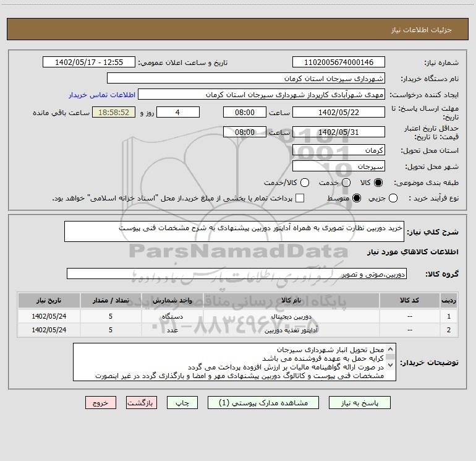Click the announcement date field 1402/05/17 - 12:55
The width and height of the screenshot is (476, 461).
point(89,62)
